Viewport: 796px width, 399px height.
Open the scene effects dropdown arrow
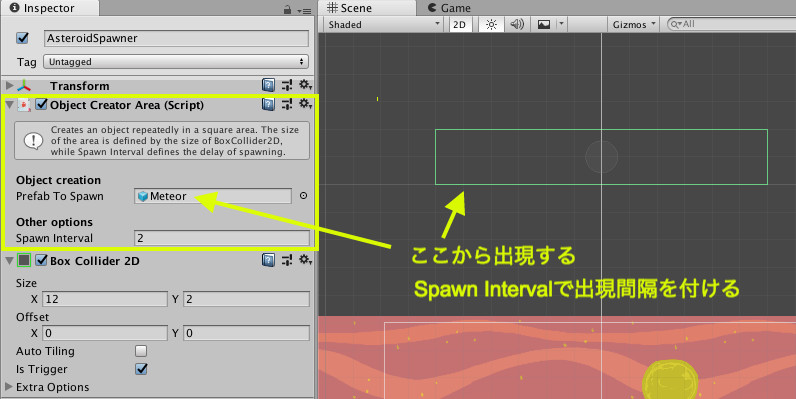tap(561, 24)
